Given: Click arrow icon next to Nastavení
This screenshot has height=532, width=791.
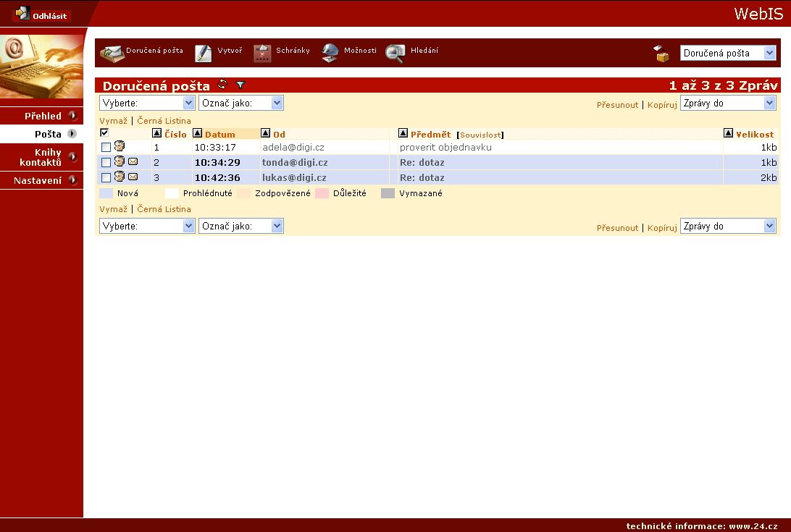Looking at the screenshot, I should click(72, 180).
